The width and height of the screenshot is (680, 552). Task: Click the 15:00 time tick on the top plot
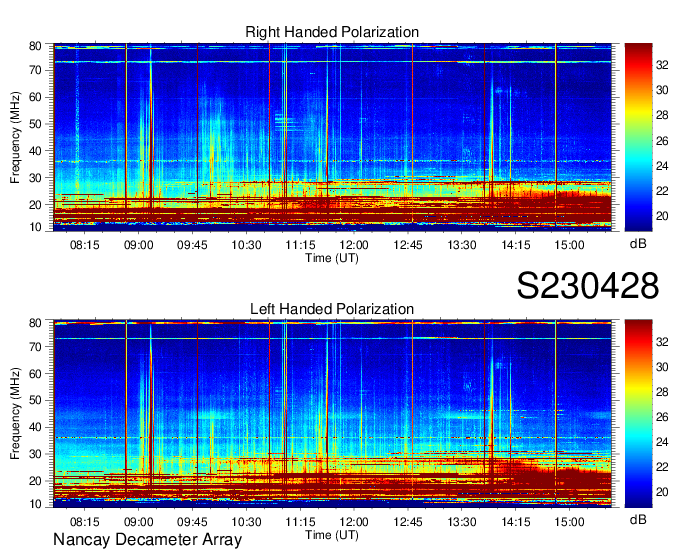click(x=569, y=245)
